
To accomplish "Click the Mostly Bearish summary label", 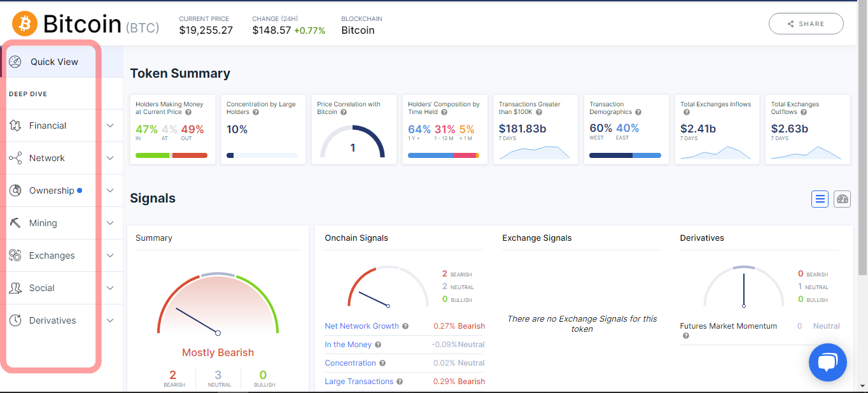I will (218, 353).
